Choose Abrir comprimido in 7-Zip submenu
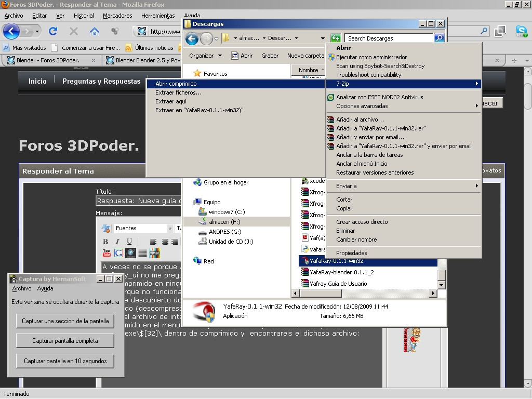532x399 pixels. point(235,84)
